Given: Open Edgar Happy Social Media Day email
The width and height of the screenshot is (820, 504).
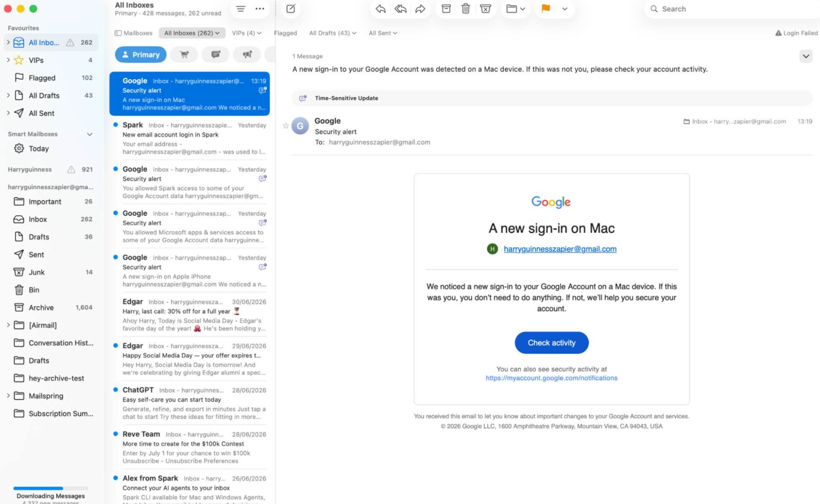Looking at the screenshot, I should pyautogui.click(x=190, y=359).
